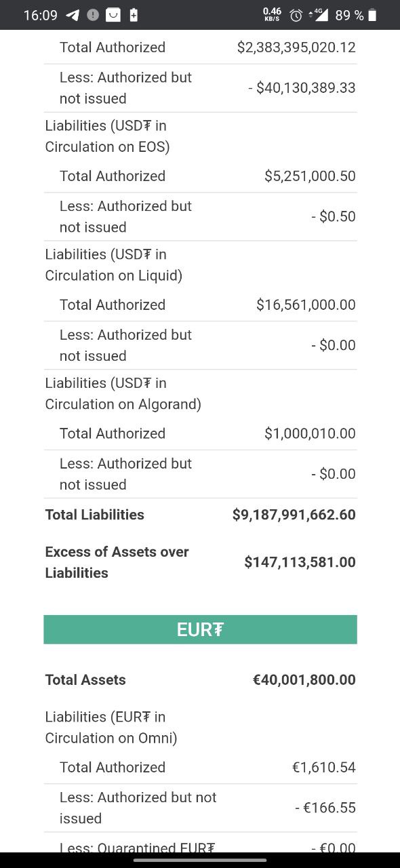The width and height of the screenshot is (400, 868).
Task: Tap the alarm clock status icon
Action: pos(296,15)
